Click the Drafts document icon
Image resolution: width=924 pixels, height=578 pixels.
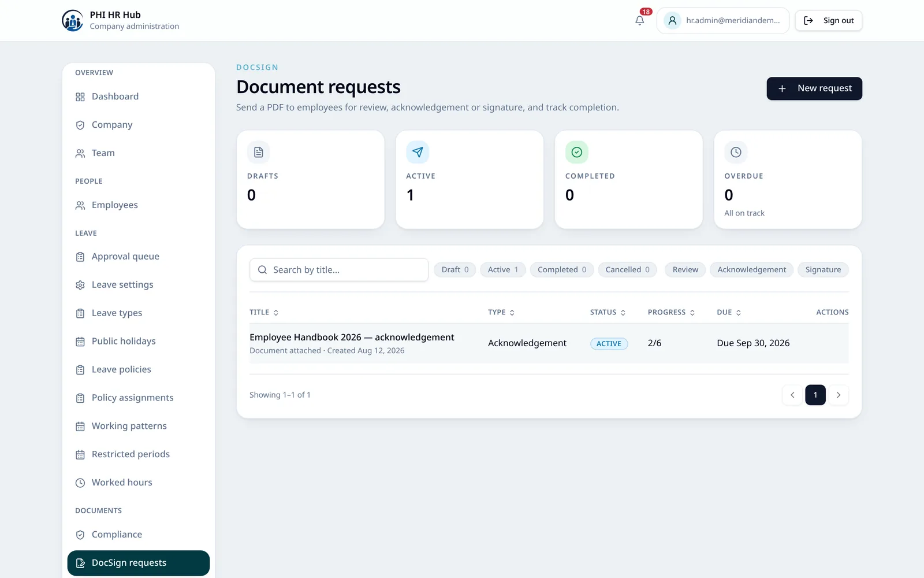coord(259,152)
